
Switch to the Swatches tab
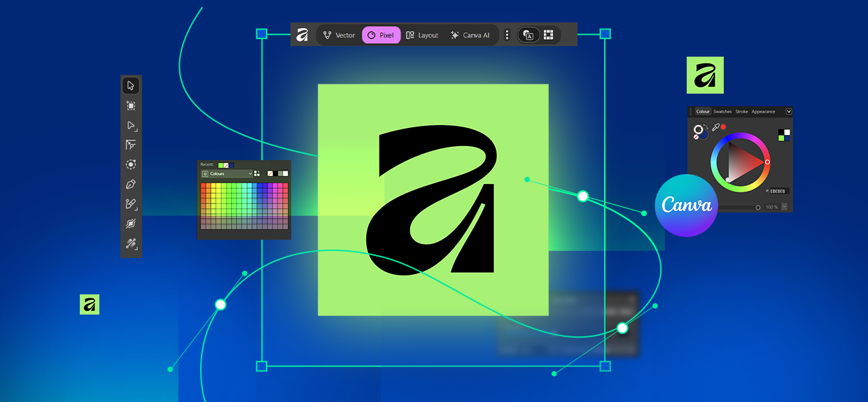[x=722, y=112]
